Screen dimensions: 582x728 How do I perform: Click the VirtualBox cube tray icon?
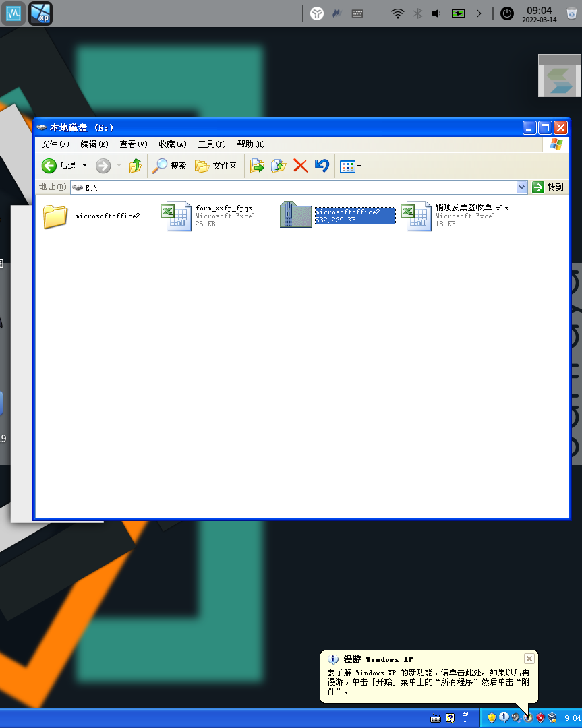(552, 718)
